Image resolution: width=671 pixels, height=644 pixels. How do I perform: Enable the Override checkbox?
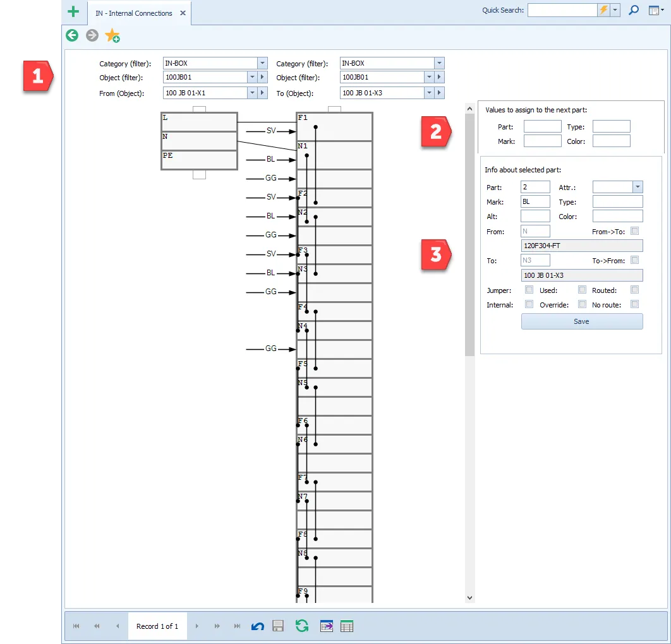point(582,304)
